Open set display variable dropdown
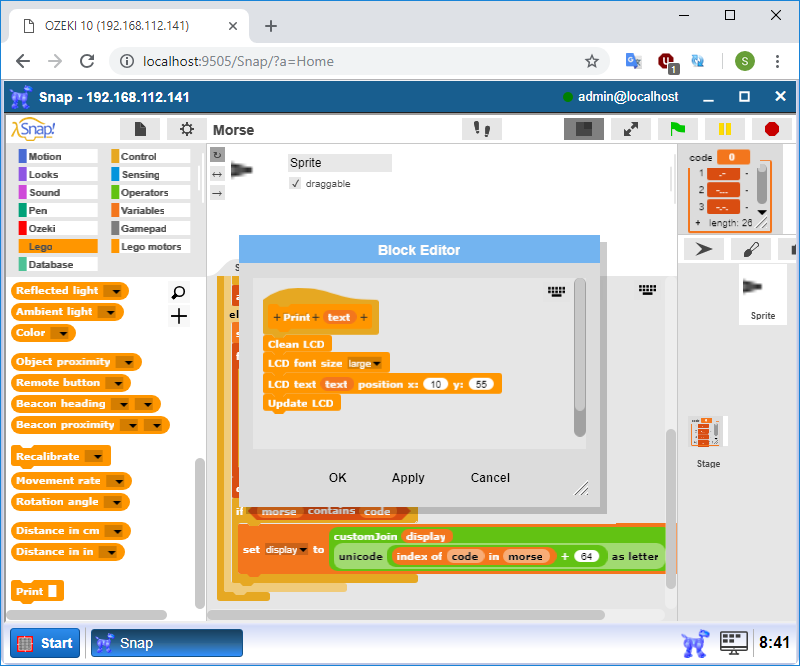Image resolution: width=800 pixels, height=666 pixels. (x=286, y=550)
